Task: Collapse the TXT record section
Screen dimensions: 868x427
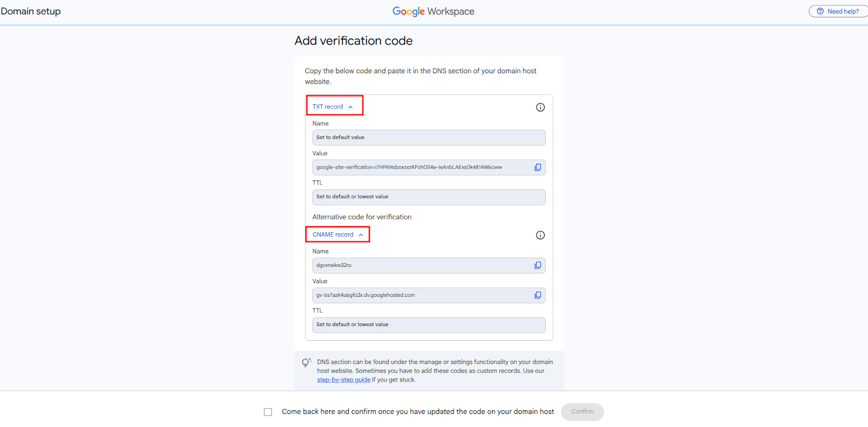Action: click(x=333, y=107)
